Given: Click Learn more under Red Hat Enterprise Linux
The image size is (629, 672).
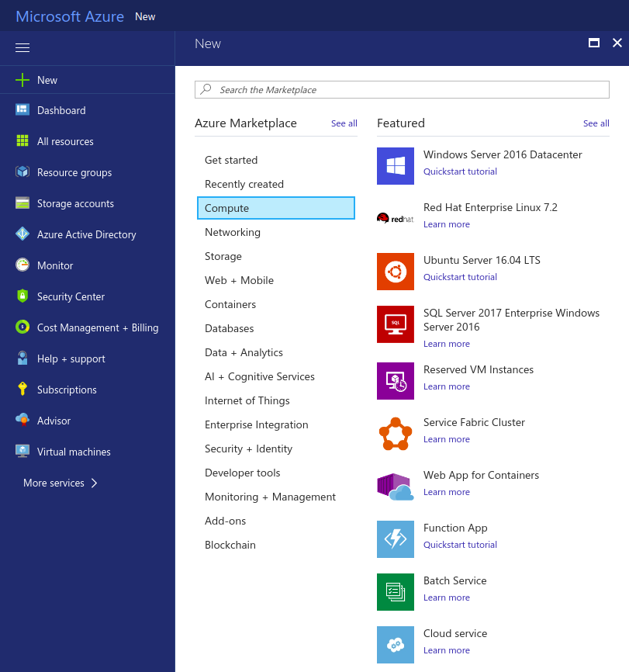Looking at the screenshot, I should click(447, 224).
